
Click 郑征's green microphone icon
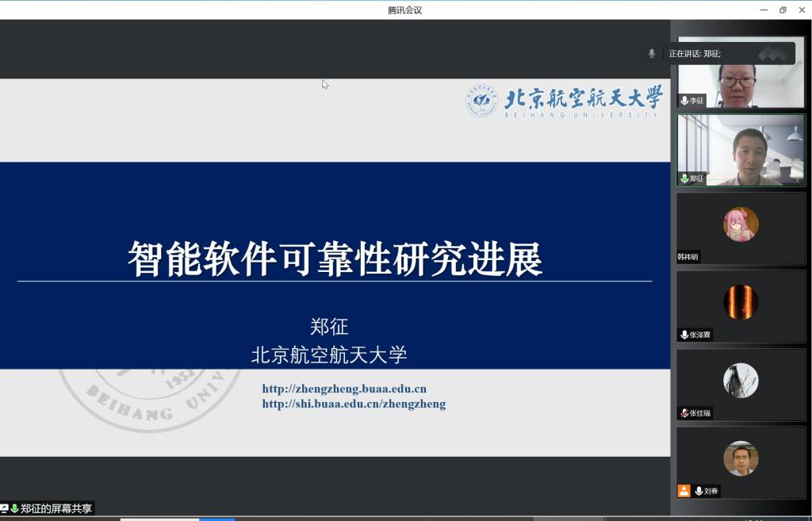tap(684, 178)
